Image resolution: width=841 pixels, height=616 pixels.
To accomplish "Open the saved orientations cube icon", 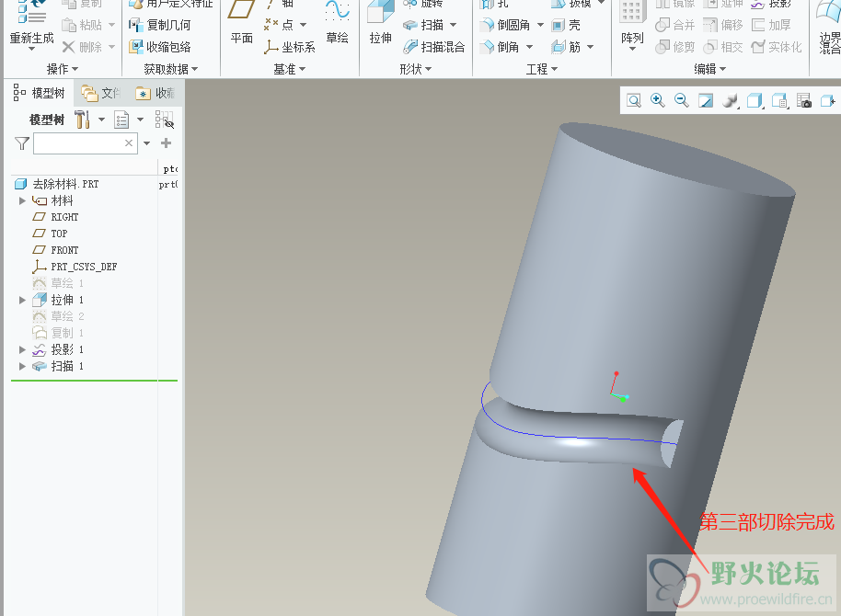I will [755, 101].
